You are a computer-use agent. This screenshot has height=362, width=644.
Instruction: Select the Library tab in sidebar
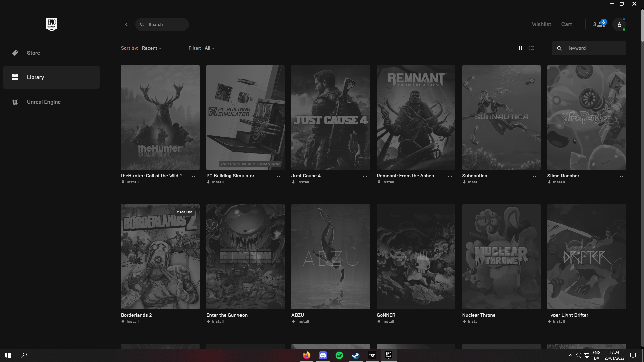tap(35, 77)
